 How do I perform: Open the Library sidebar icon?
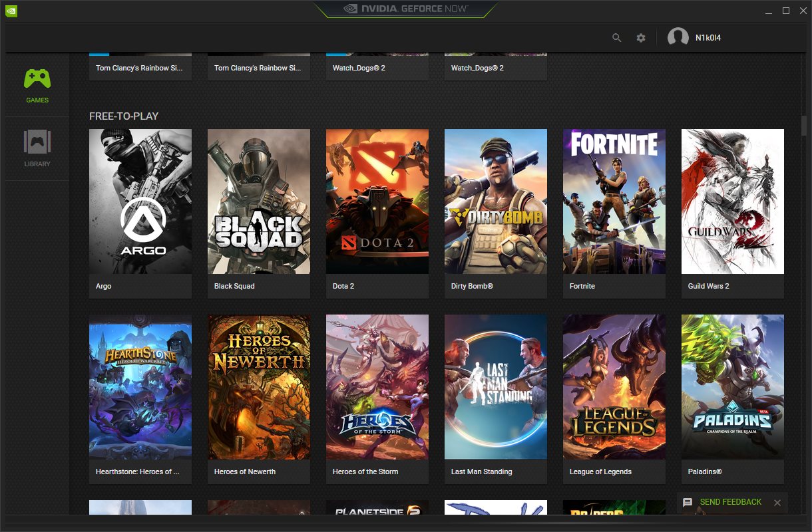click(x=37, y=147)
